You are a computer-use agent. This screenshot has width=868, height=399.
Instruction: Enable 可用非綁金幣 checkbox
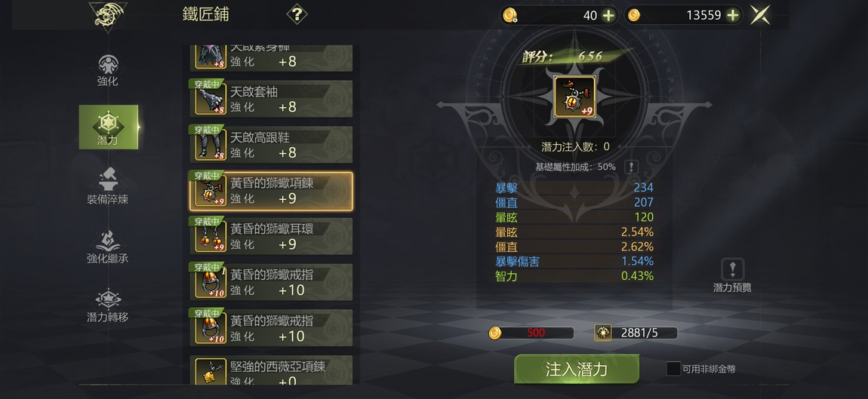[x=673, y=369]
